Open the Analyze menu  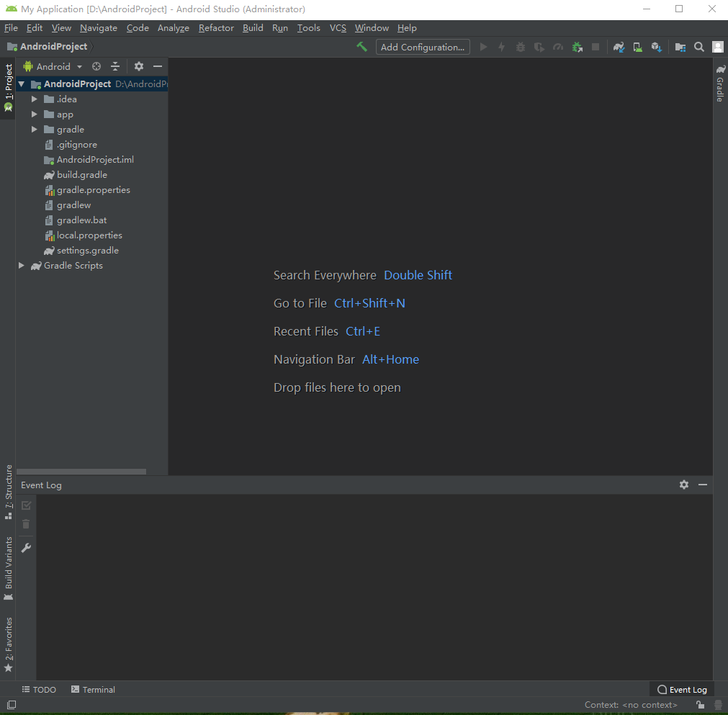(173, 28)
